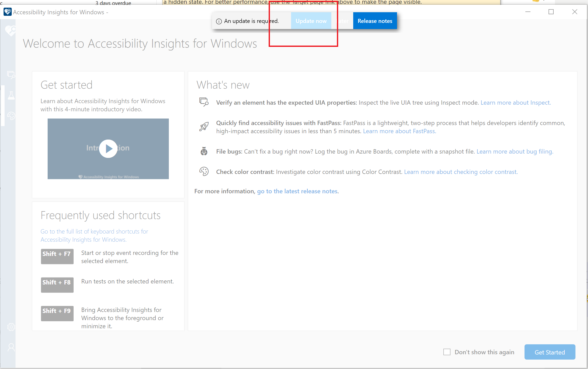588x369 pixels.
Task: Select Inspect mode in the left sidebar
Action: [x=11, y=75]
